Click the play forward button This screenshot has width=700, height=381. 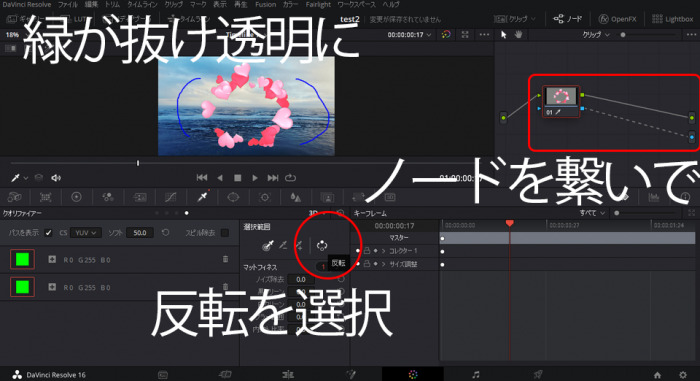[255, 178]
